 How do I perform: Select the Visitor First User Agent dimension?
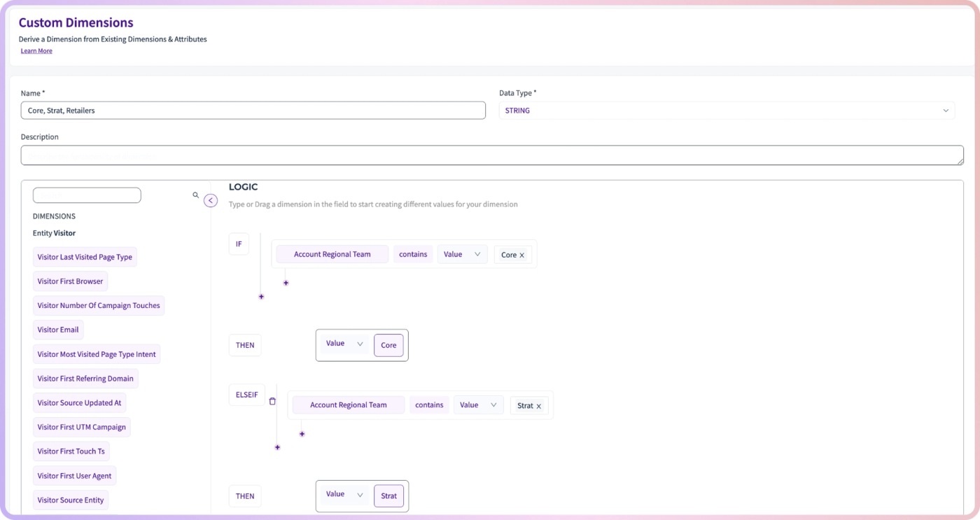point(74,476)
